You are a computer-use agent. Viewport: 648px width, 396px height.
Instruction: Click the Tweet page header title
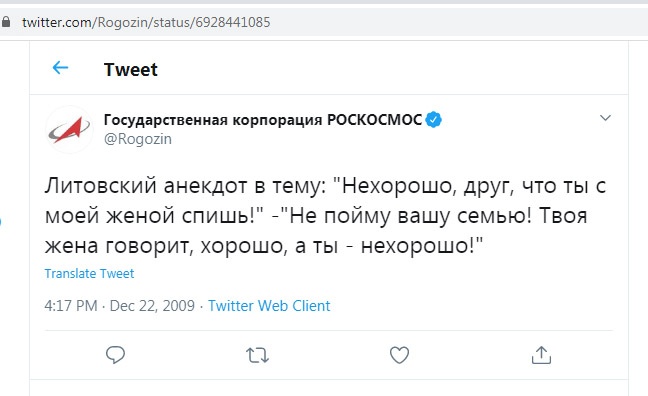tap(131, 69)
